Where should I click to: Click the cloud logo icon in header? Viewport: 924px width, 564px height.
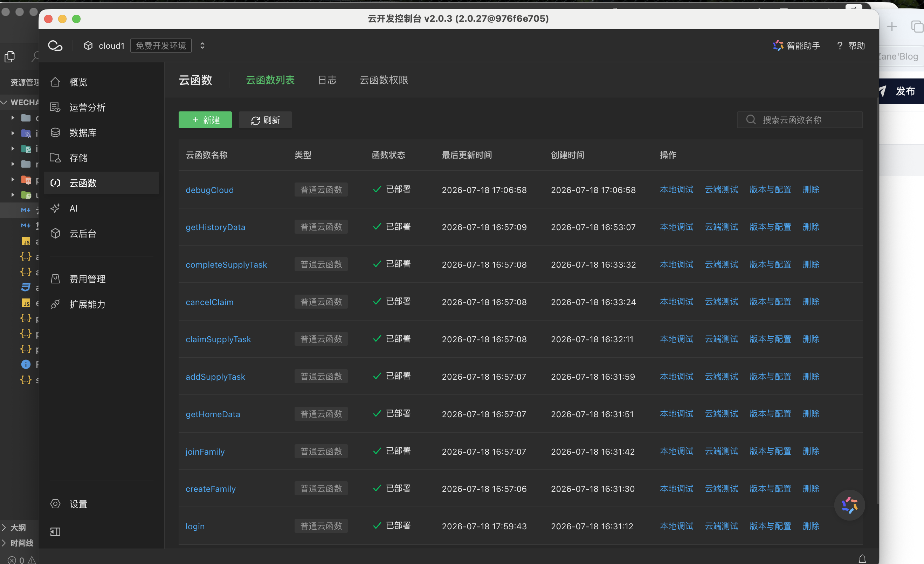[x=55, y=46]
